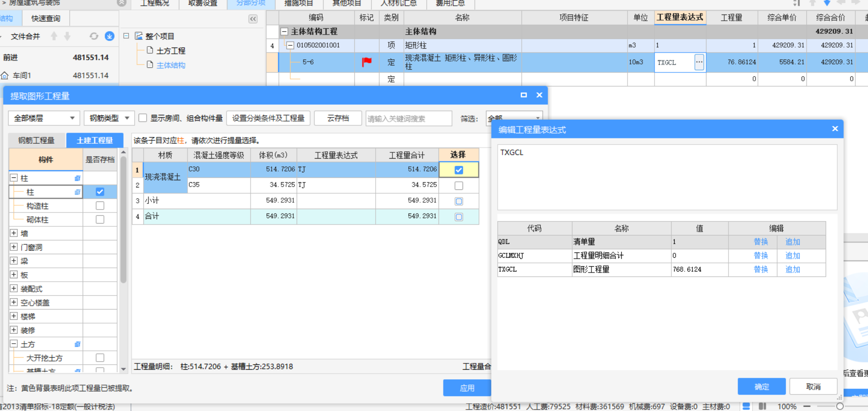Collapse the 整个项目 tree node
Image resolution: width=868 pixels, height=411 pixels.
[x=126, y=36]
